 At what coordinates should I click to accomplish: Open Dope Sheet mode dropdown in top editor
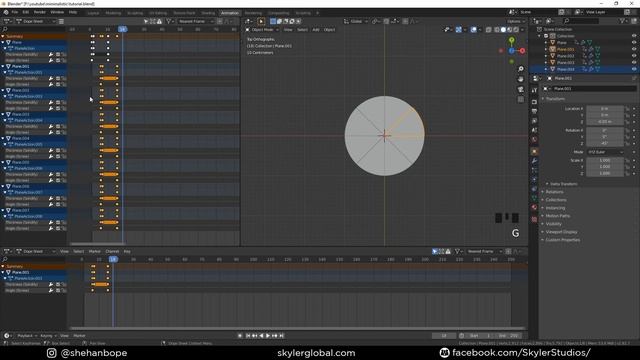click(x=35, y=21)
